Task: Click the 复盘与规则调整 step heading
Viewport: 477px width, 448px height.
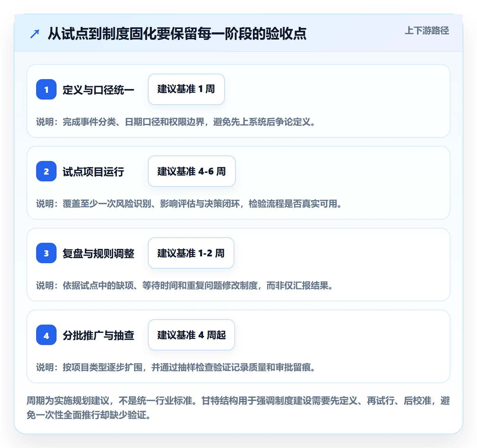Action: (x=98, y=253)
